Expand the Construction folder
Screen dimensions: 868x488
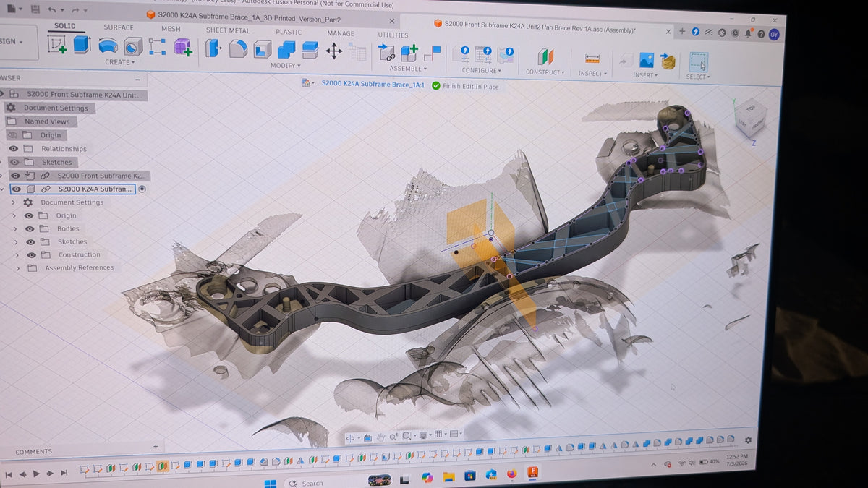click(x=17, y=254)
